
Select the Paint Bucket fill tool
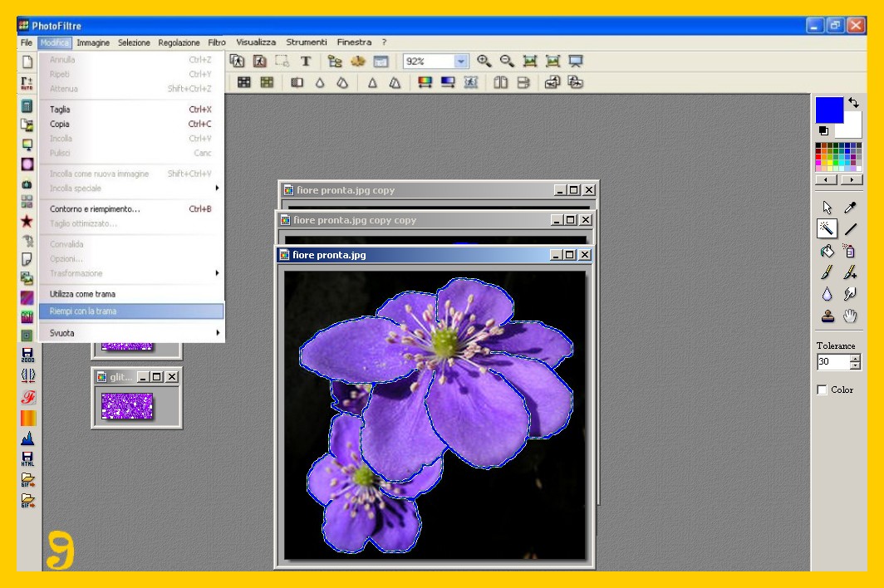coord(827,251)
